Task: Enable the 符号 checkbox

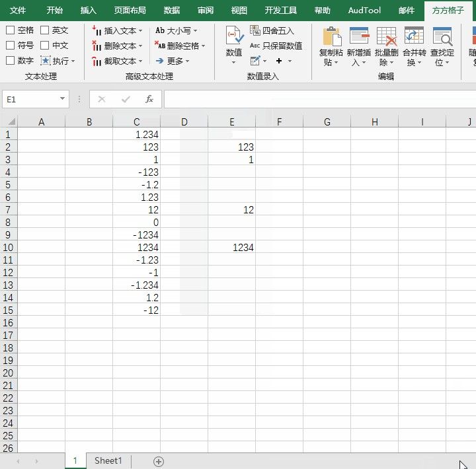Action: (x=11, y=45)
